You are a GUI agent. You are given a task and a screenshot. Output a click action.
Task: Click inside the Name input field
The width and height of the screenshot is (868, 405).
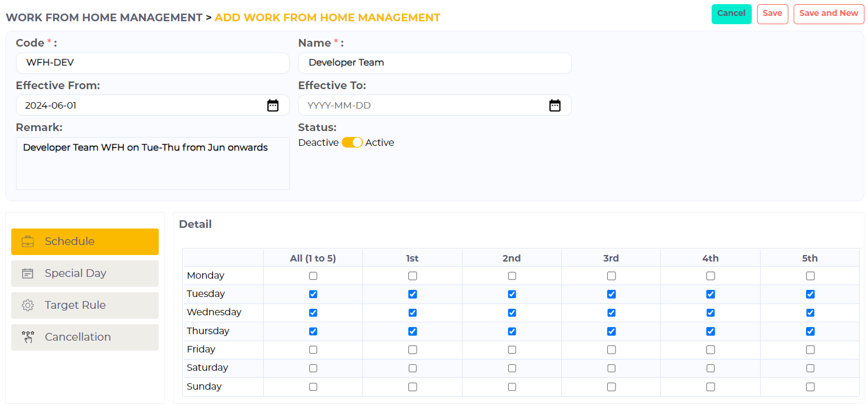[x=434, y=63]
